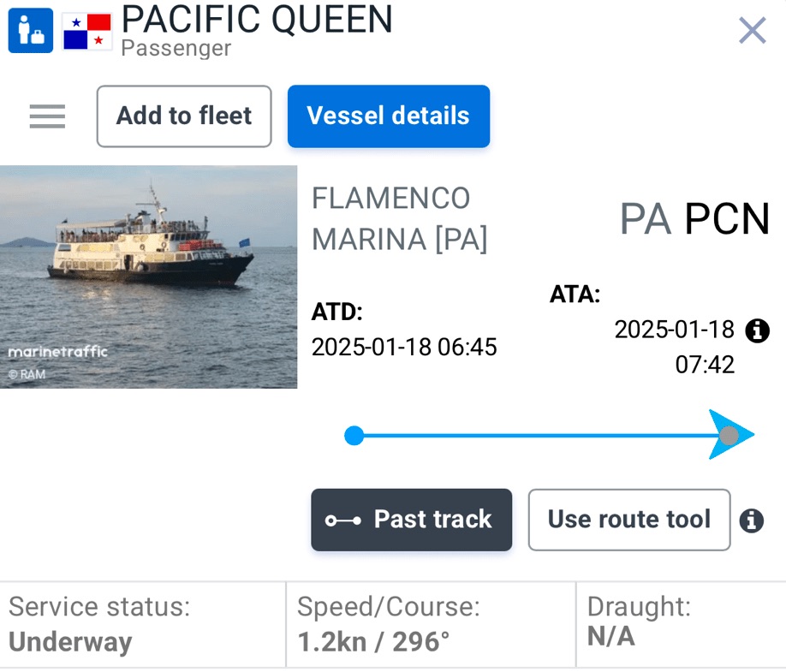Click the Use route tool button

pos(628,520)
